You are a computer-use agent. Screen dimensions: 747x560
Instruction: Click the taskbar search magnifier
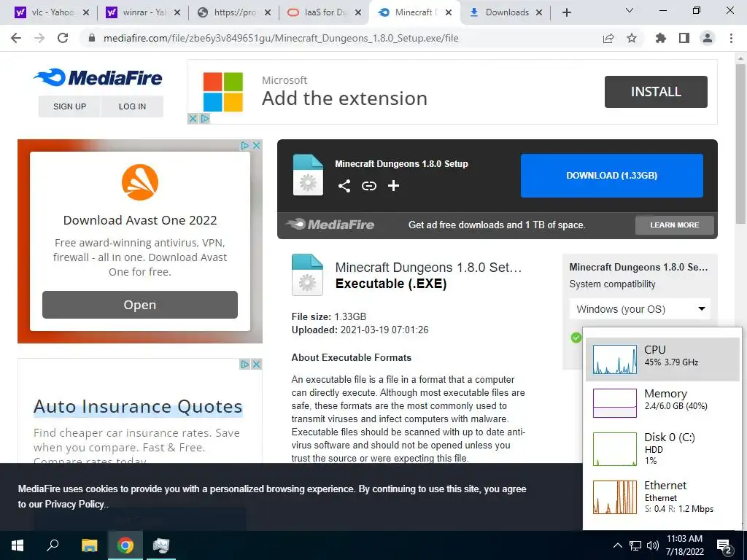53,545
